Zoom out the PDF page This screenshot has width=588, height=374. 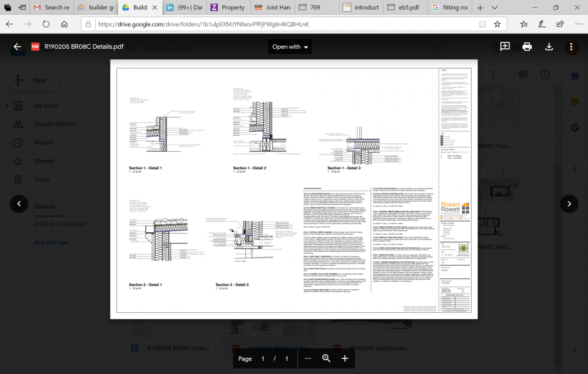pyautogui.click(x=308, y=359)
